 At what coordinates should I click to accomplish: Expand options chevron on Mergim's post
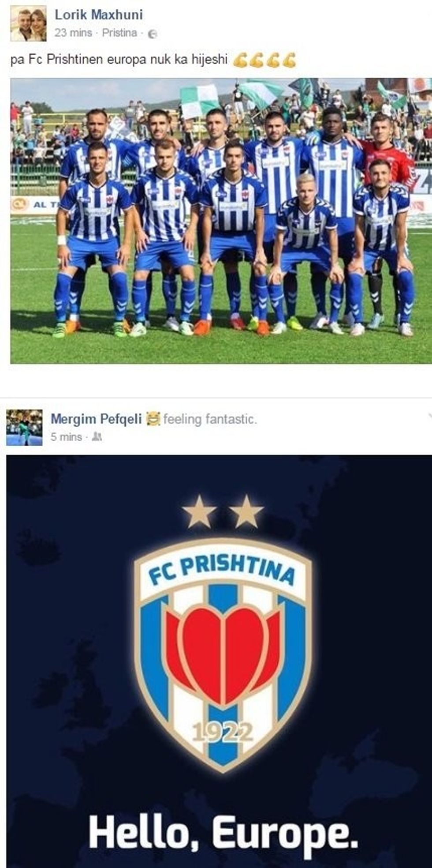tap(429, 415)
